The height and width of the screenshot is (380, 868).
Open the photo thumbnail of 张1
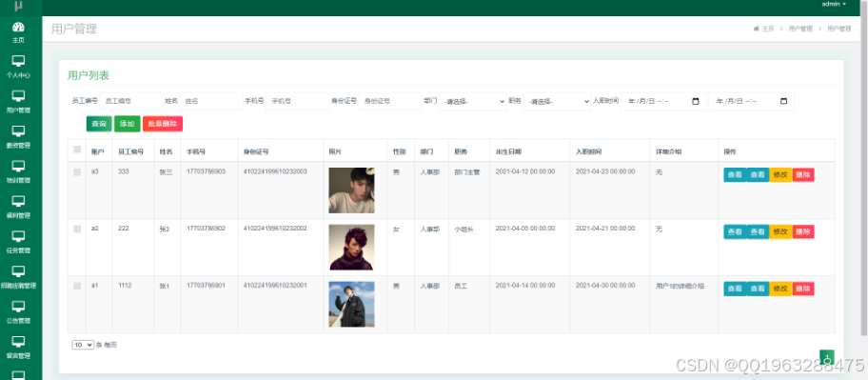tap(351, 304)
